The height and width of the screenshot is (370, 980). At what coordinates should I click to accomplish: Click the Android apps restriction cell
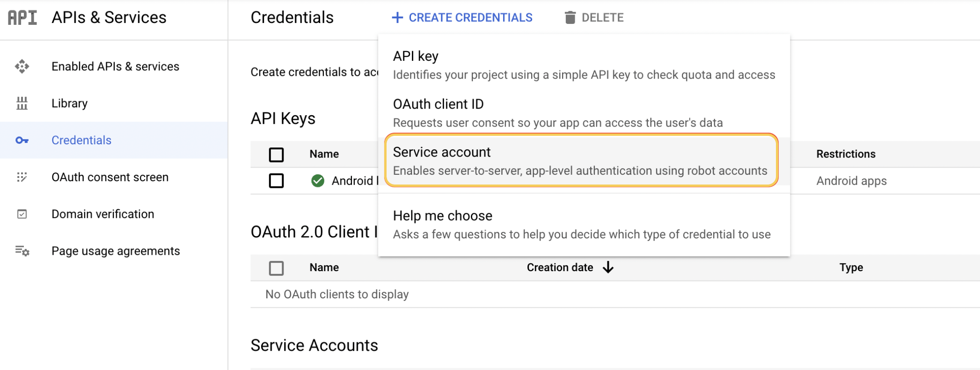pos(851,181)
